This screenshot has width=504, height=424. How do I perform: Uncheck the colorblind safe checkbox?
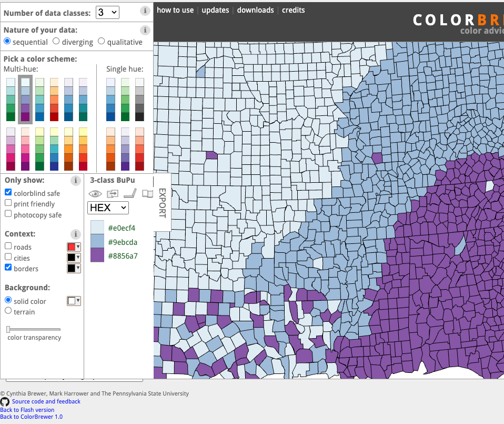(x=8, y=193)
